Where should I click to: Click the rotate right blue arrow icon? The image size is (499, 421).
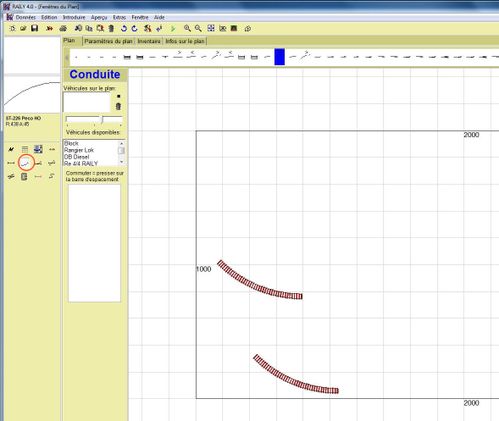[x=134, y=29]
